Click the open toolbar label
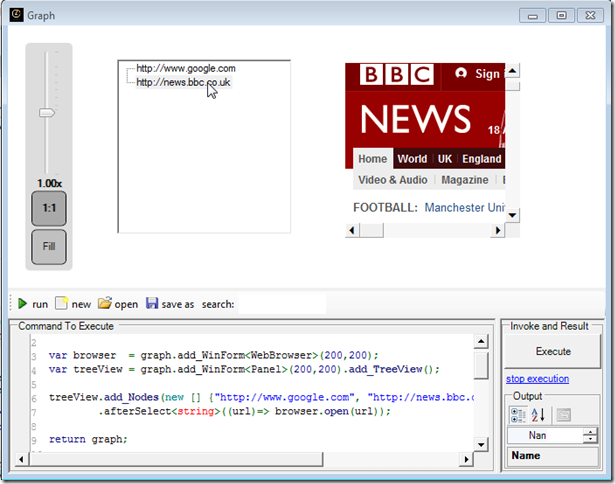The width and height of the screenshot is (615, 484). pyautogui.click(x=126, y=304)
